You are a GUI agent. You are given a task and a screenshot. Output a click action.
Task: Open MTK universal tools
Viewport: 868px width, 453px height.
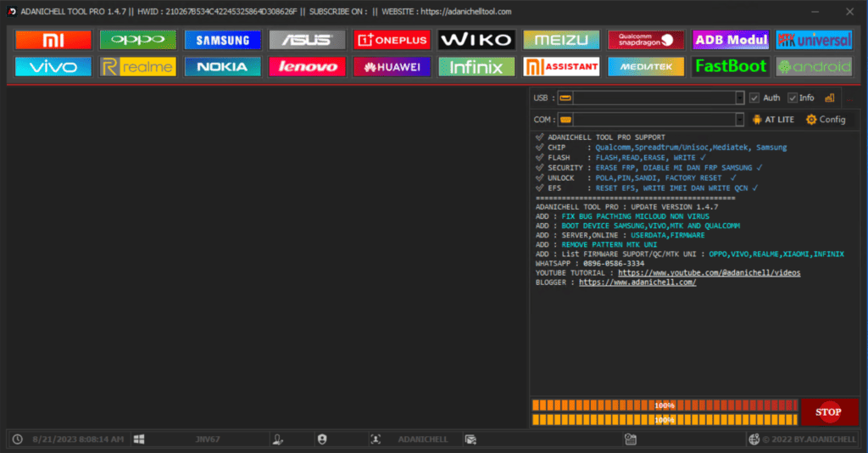[x=814, y=40]
